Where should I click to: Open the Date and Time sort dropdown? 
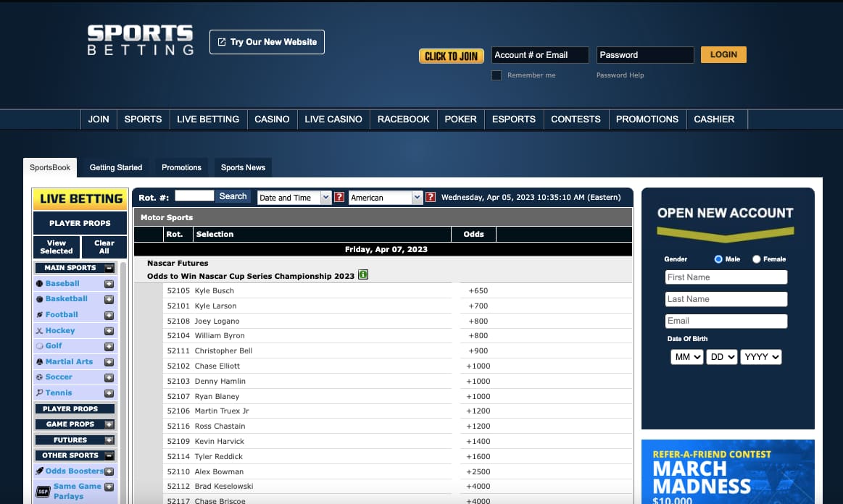pos(294,198)
